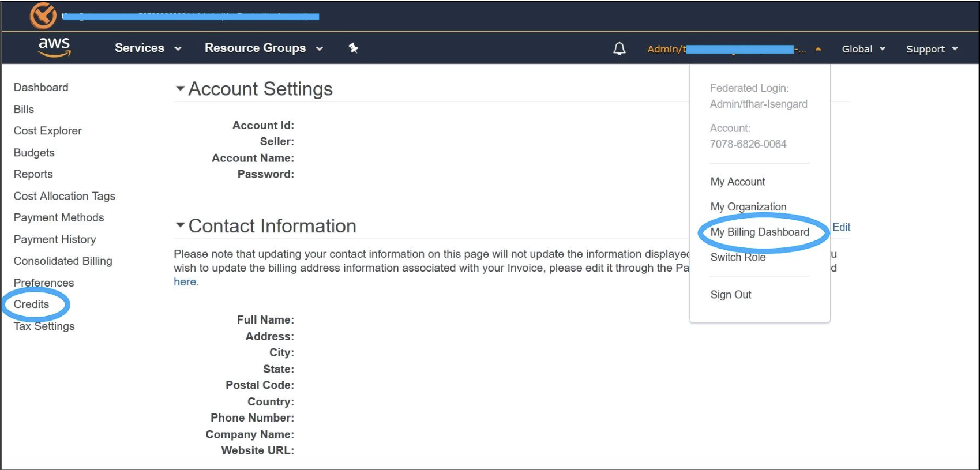
Task: Open Credits in the billing sidebar
Action: [x=31, y=304]
